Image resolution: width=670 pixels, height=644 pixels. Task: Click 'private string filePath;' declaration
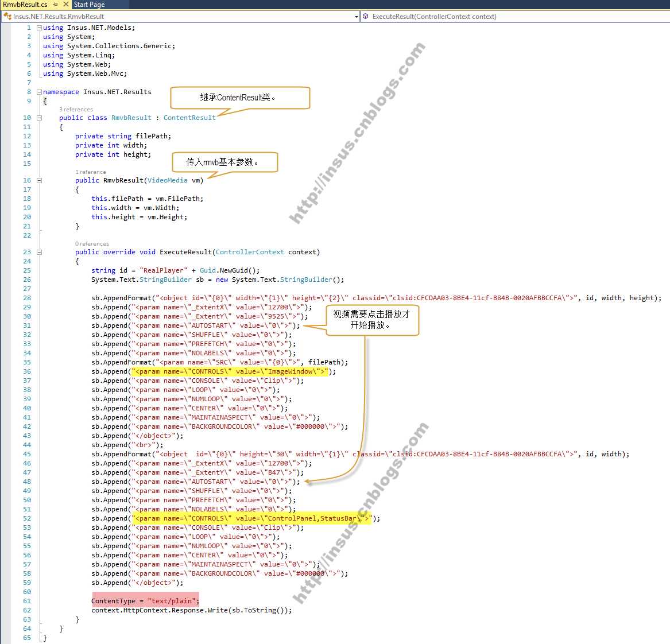[x=123, y=136]
